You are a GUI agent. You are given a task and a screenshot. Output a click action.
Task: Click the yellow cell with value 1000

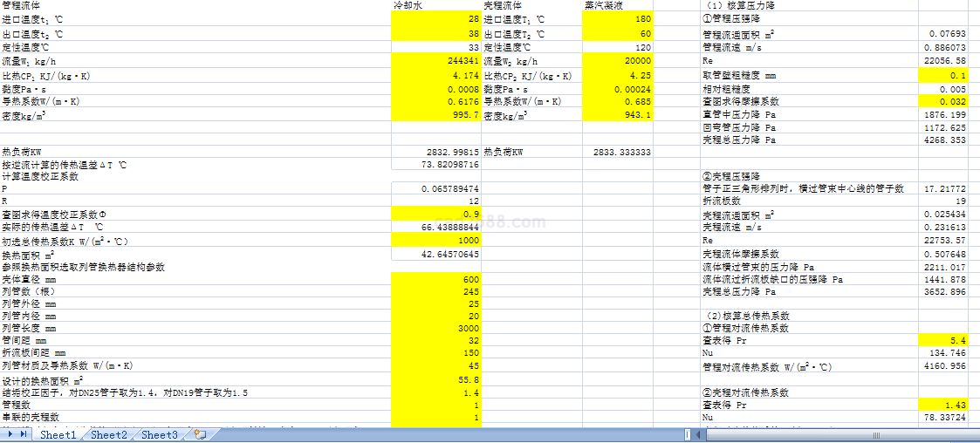[436, 240]
